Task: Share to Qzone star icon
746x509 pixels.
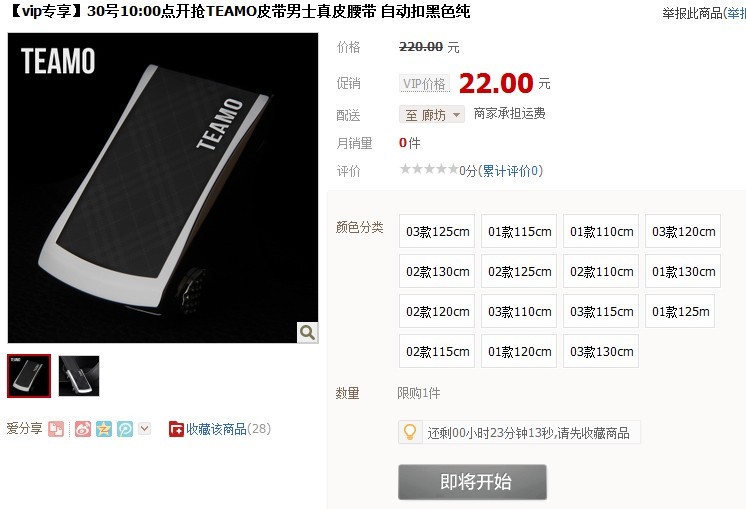Action: tap(104, 429)
